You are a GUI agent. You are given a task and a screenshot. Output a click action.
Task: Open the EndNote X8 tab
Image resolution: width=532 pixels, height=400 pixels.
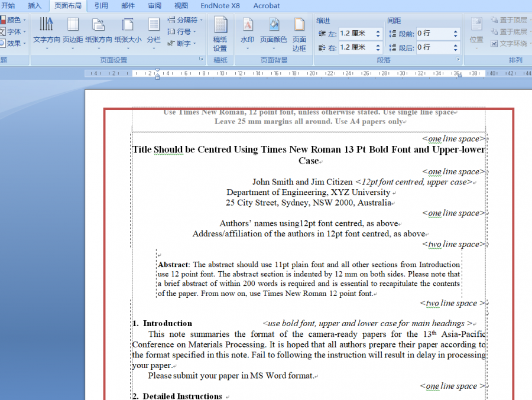220,6
